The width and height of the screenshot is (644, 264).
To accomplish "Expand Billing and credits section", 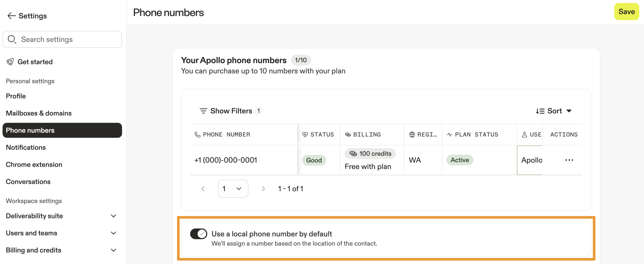I will click(x=113, y=250).
